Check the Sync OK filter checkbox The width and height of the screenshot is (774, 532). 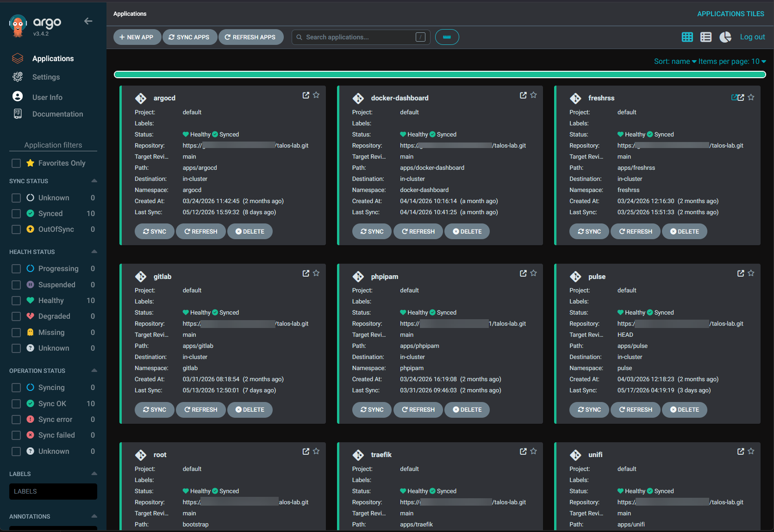point(16,404)
